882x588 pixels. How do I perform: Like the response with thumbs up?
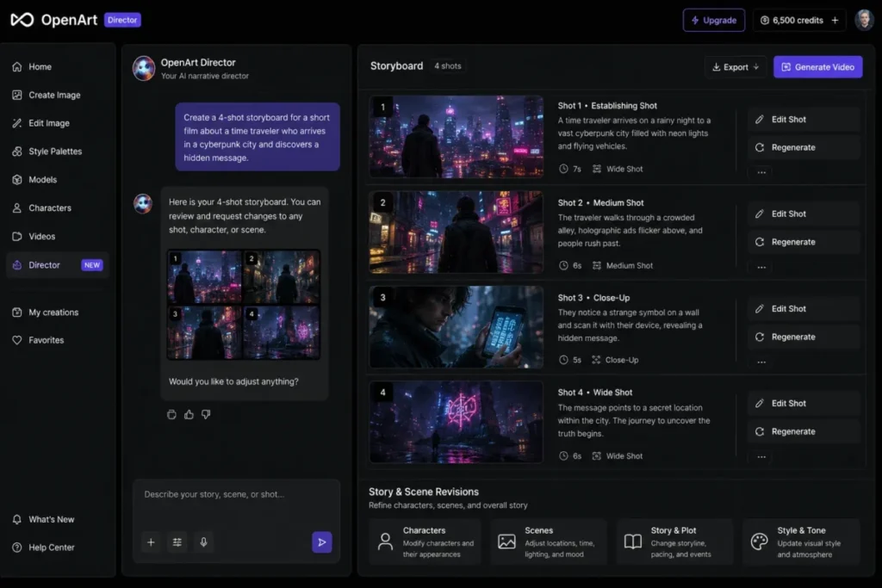click(189, 414)
